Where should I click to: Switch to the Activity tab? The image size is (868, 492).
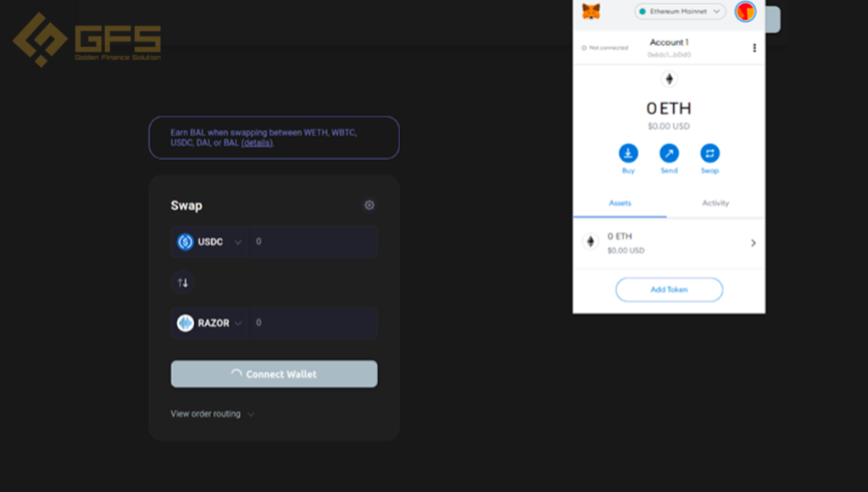coord(715,203)
